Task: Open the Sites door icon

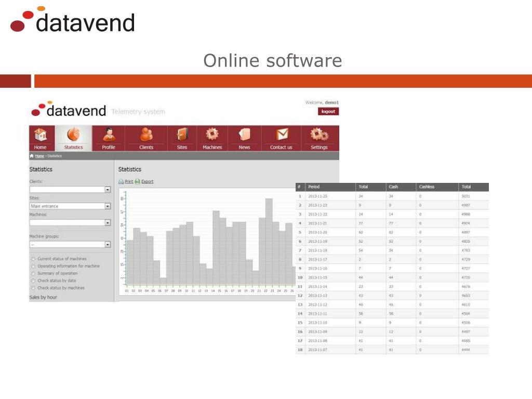Action: 182,135
